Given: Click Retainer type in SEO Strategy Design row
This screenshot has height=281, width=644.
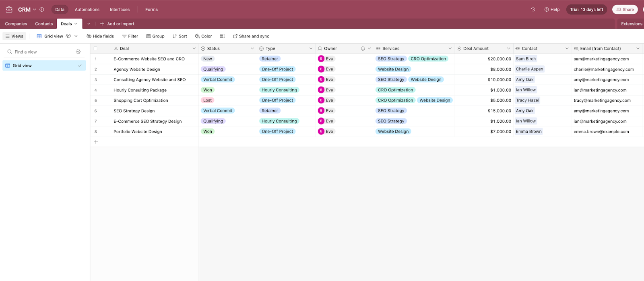Looking at the screenshot, I should [270, 111].
